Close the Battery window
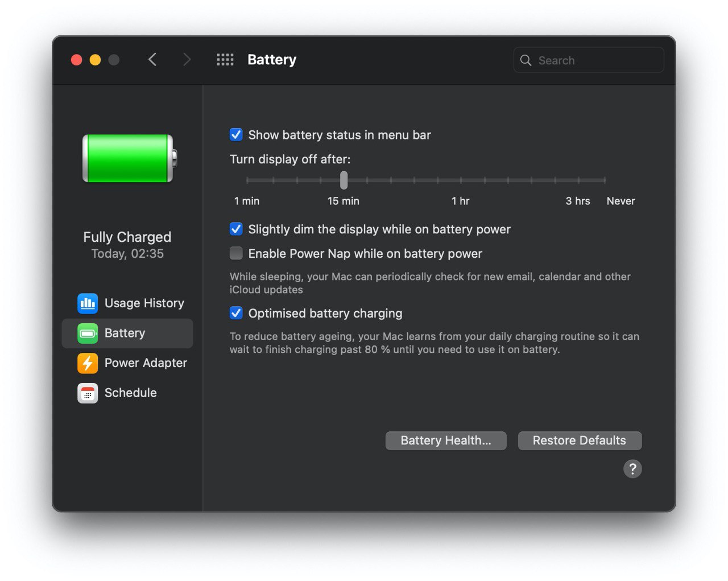728x581 pixels. coord(76,60)
